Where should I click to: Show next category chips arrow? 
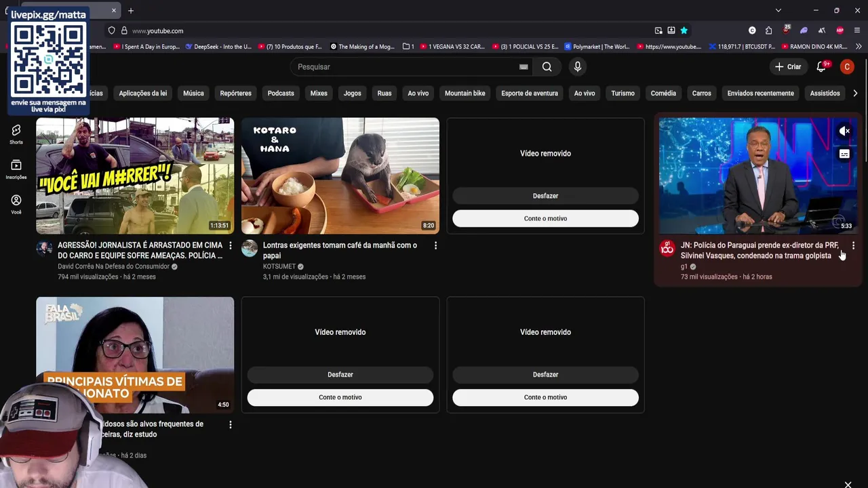pos(855,94)
